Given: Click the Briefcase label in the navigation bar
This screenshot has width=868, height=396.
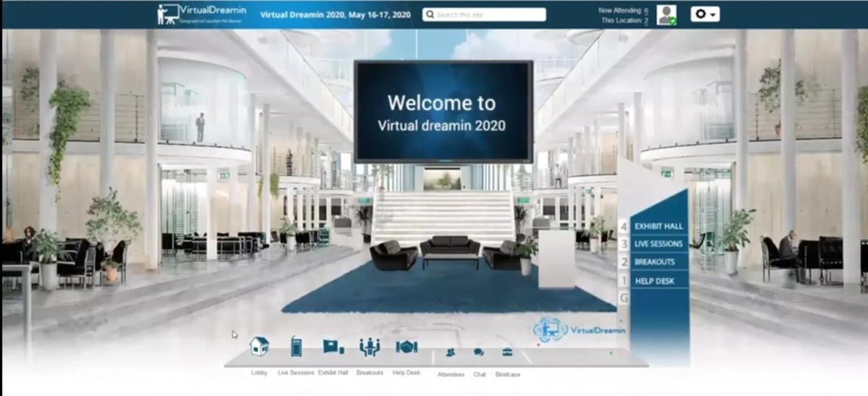Looking at the screenshot, I should point(508,374).
